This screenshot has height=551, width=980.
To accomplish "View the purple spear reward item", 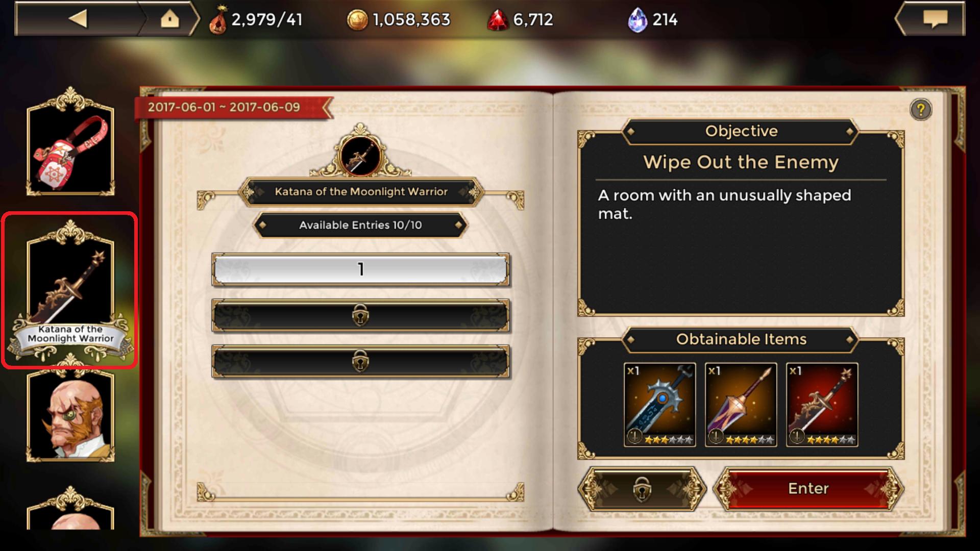I will pyautogui.click(x=741, y=405).
